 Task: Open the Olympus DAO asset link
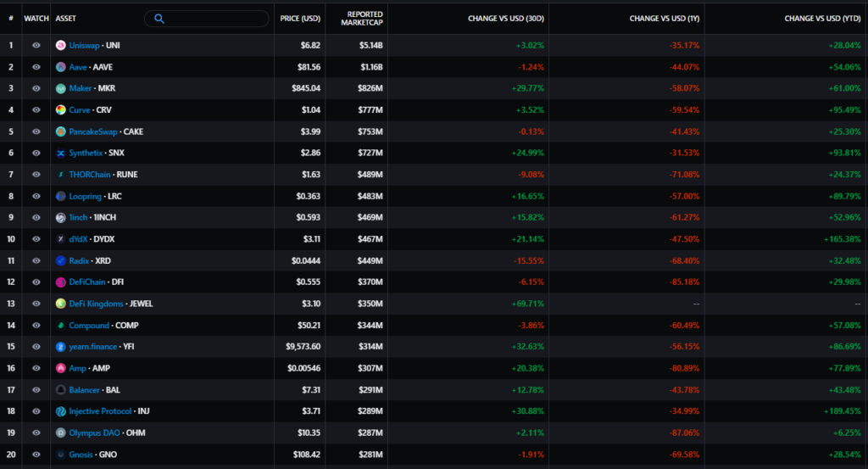coord(96,433)
